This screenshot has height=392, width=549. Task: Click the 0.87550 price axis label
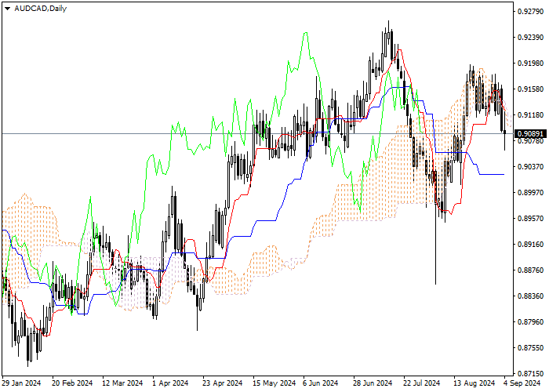pos(531,348)
